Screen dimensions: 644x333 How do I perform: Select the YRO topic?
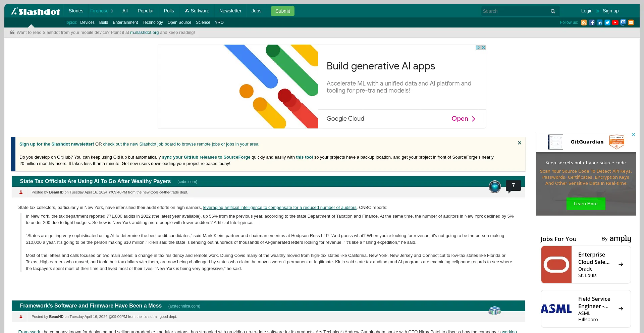tap(219, 22)
